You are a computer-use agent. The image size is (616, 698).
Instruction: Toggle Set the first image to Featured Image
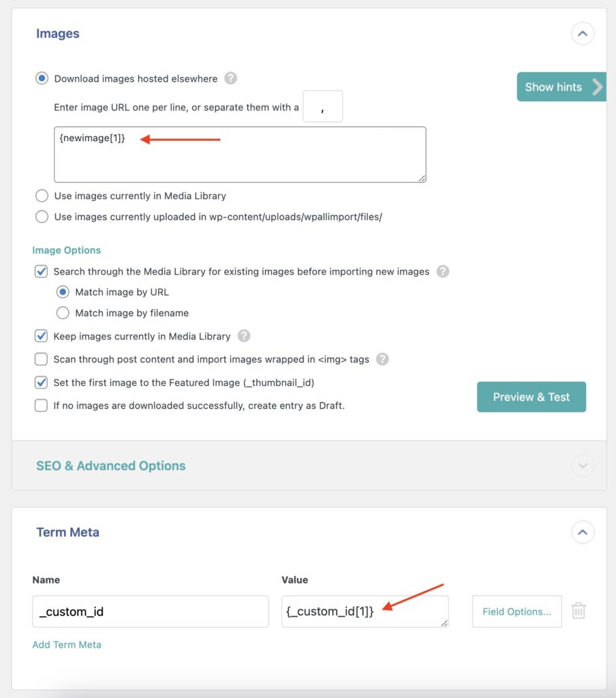42,382
